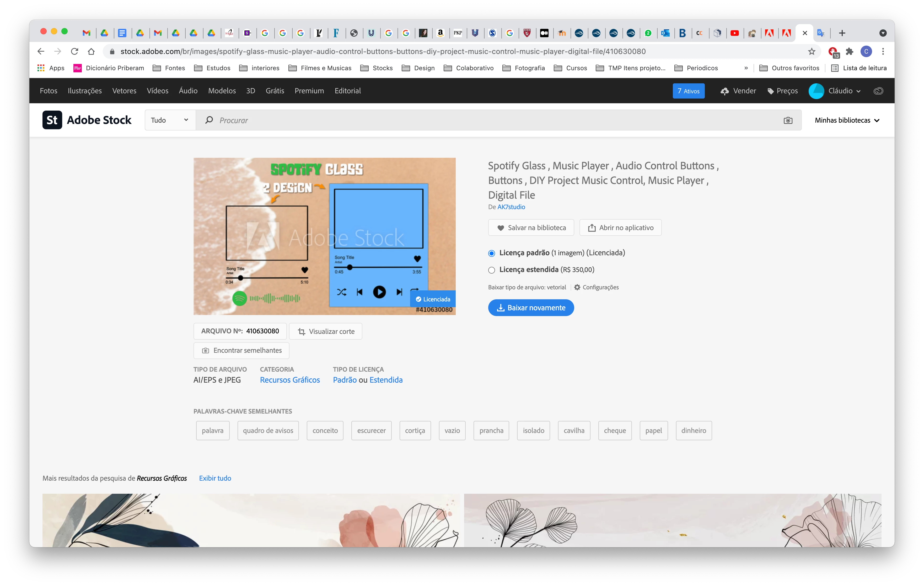Click the Configurações gear icon
This screenshot has width=924, height=586.
click(x=577, y=287)
